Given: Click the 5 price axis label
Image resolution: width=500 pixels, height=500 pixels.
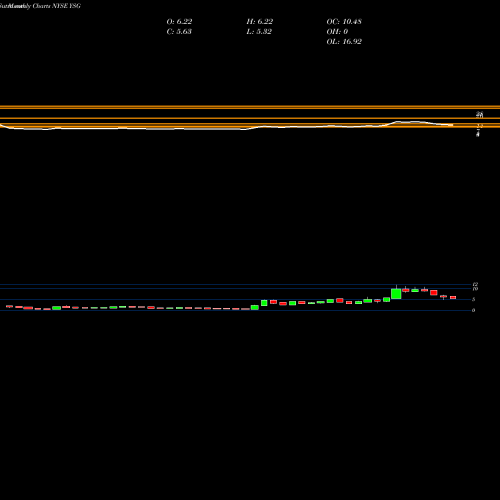Looking at the screenshot, I should [x=474, y=299].
